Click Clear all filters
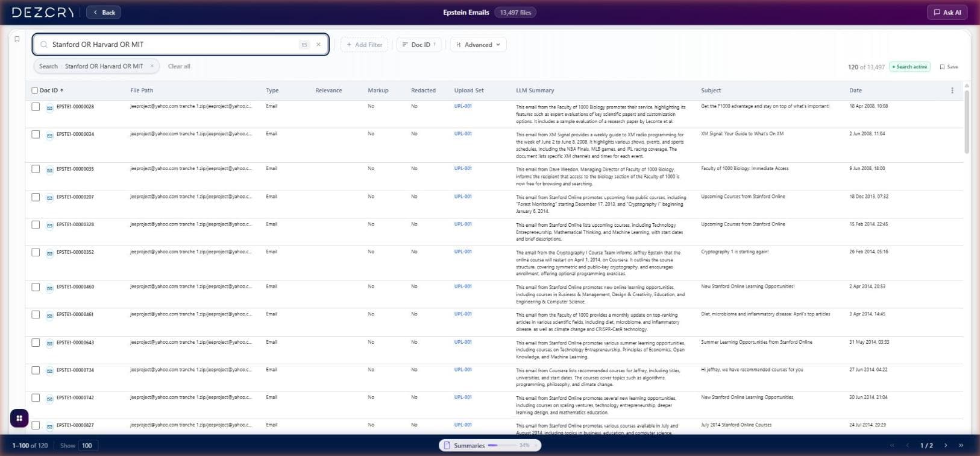The width and height of the screenshot is (980, 456). (x=179, y=66)
